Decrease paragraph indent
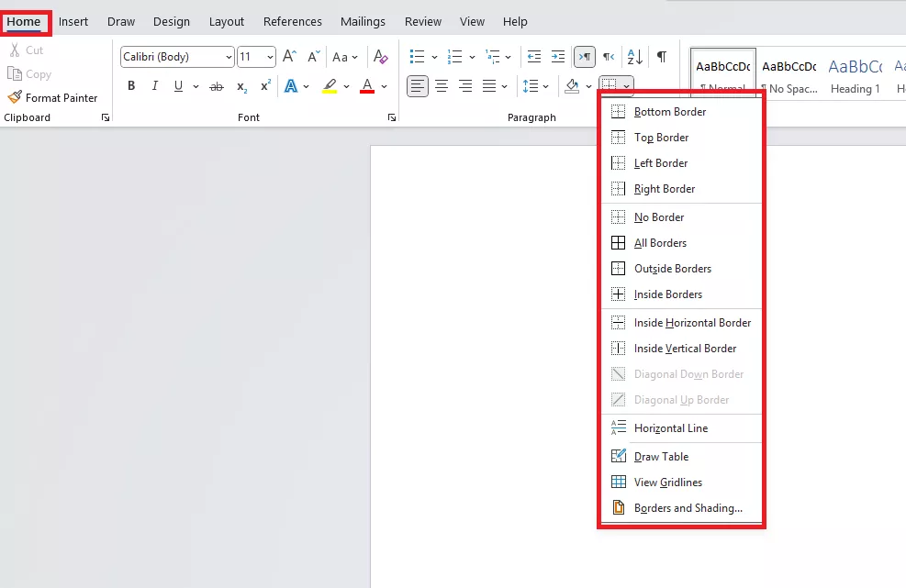 tap(534, 57)
